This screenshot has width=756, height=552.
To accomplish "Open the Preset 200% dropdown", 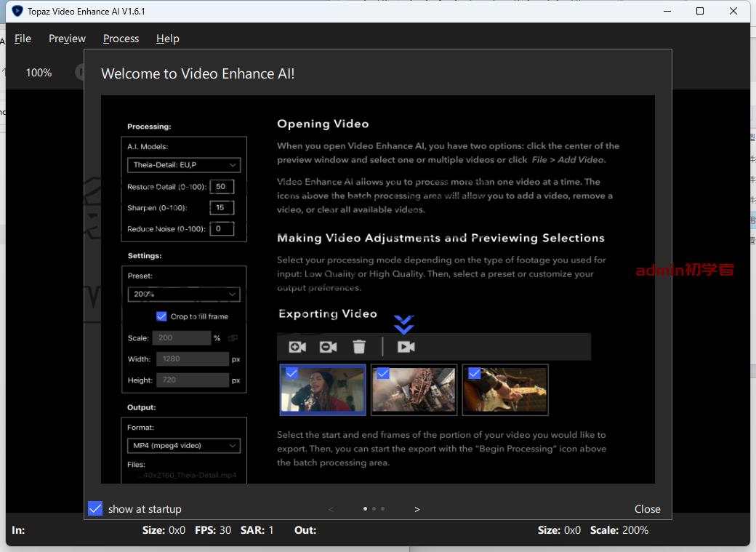I will coord(184,295).
